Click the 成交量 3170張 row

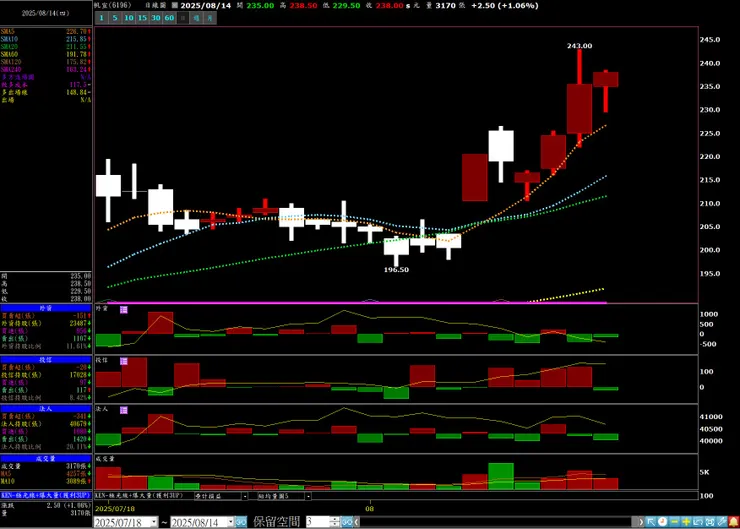click(x=46, y=466)
